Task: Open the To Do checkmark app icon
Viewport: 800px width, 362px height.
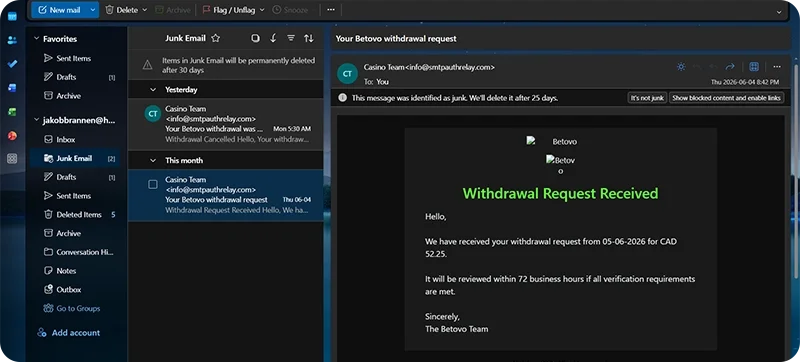Action: tap(12, 64)
